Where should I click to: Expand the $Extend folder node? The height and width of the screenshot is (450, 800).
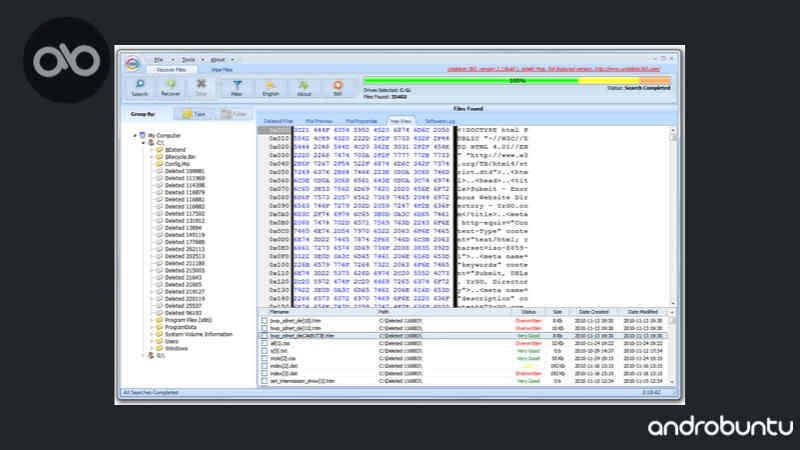(x=152, y=149)
